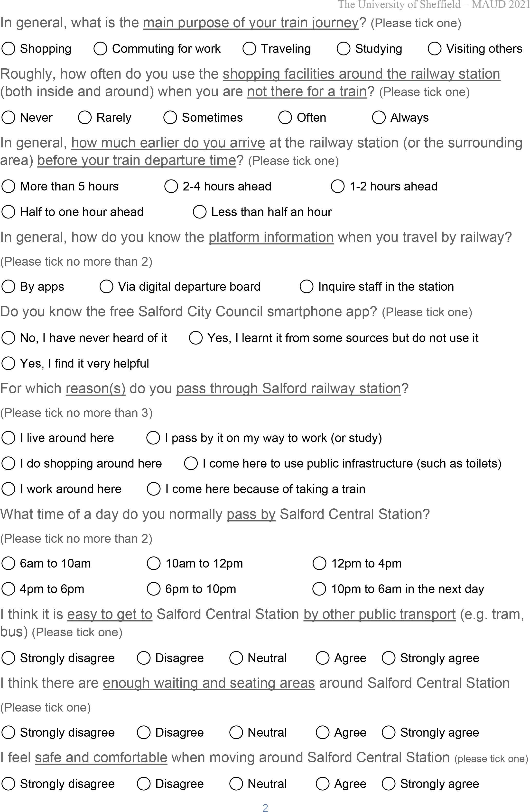Select More than 5 hours option

click(8, 187)
